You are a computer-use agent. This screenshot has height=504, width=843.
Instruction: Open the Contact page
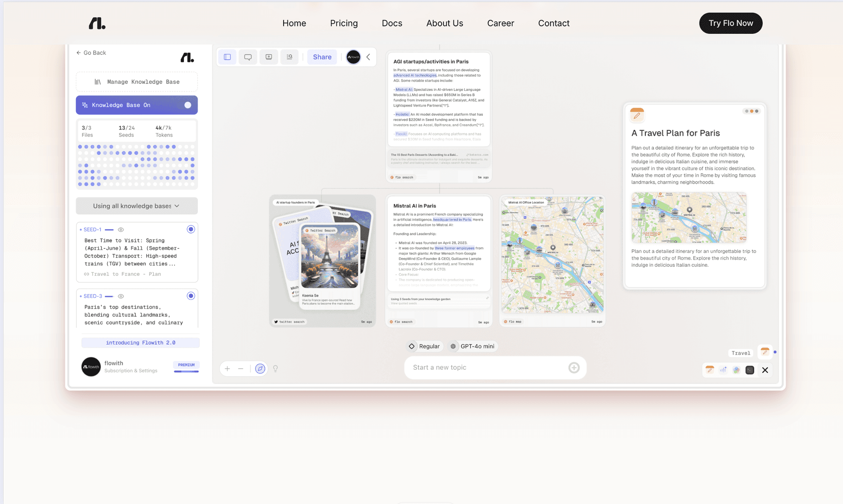(x=554, y=23)
